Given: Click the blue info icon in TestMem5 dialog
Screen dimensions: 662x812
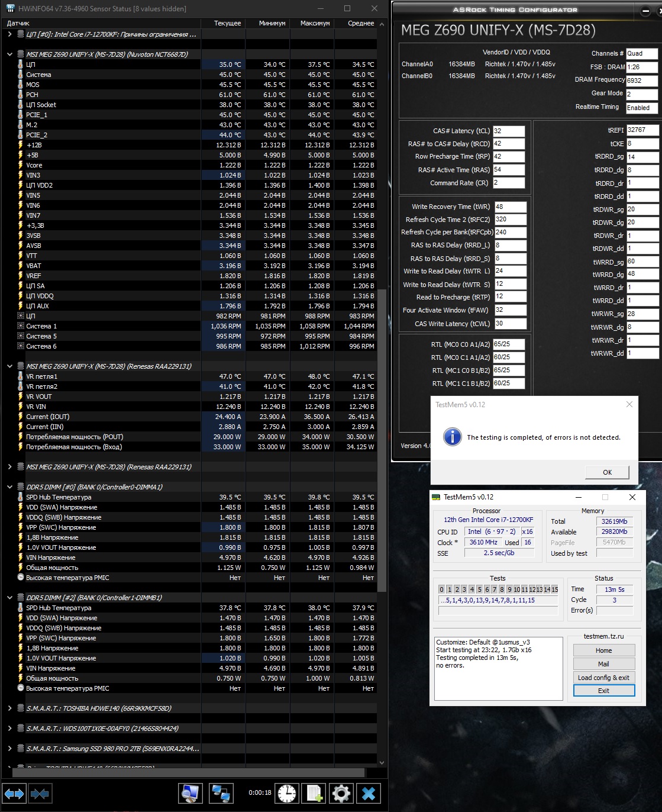Looking at the screenshot, I should click(x=453, y=437).
